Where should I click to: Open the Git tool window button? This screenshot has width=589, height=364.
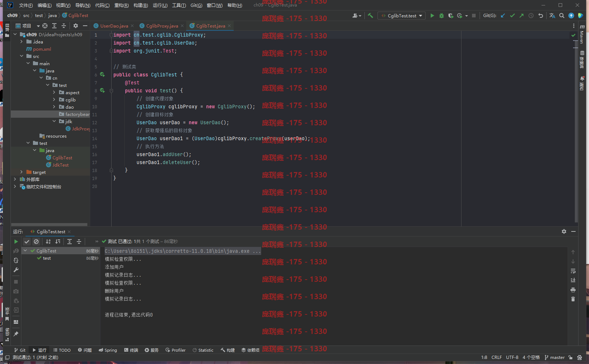click(20, 350)
